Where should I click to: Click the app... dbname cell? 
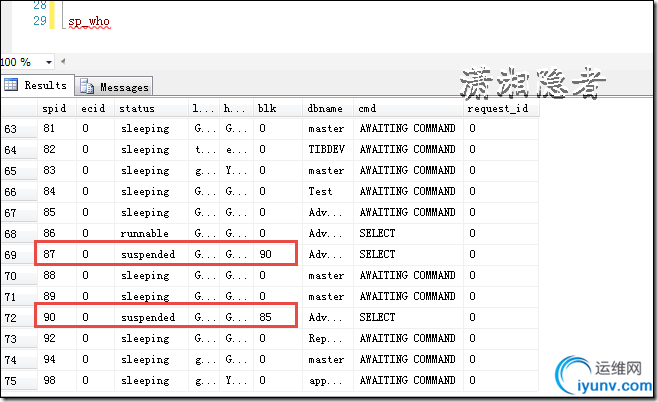tap(328, 380)
